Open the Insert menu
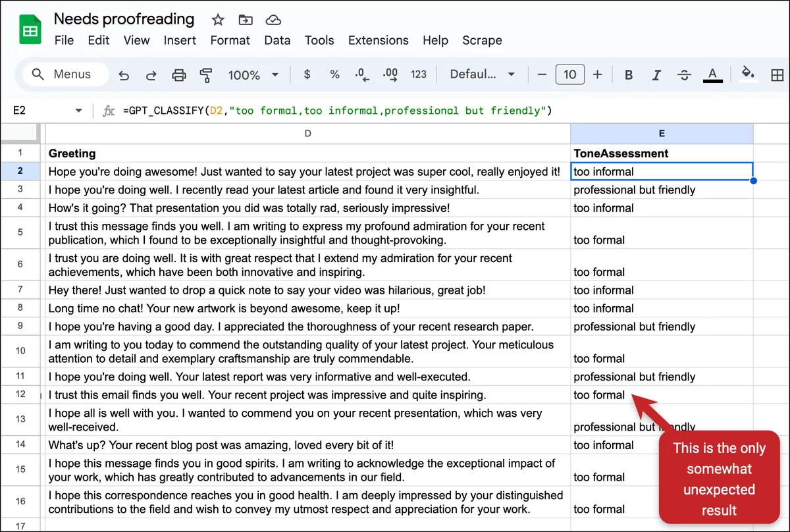Screen dimensions: 790x532 180,40
